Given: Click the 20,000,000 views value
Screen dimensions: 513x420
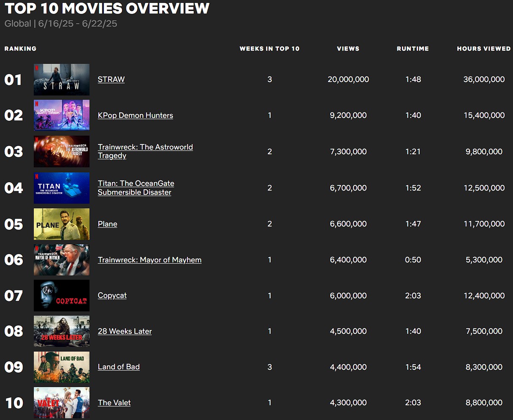Looking at the screenshot, I should [348, 79].
